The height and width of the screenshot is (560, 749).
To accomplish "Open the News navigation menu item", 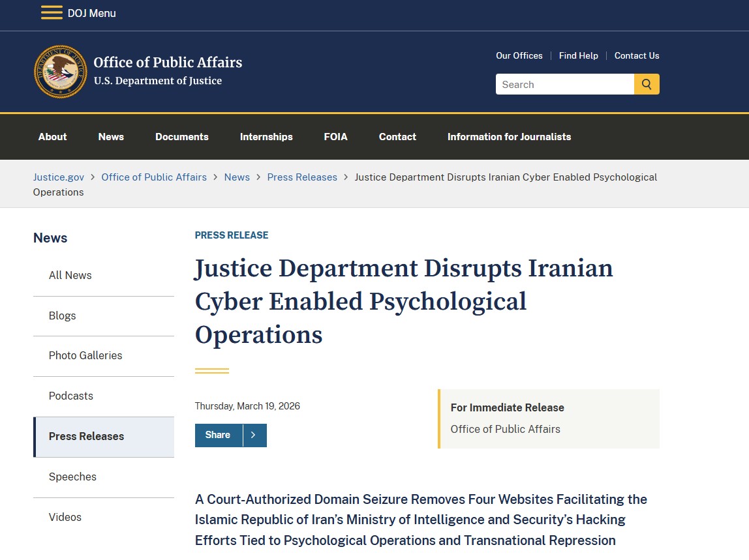I will pos(111,137).
